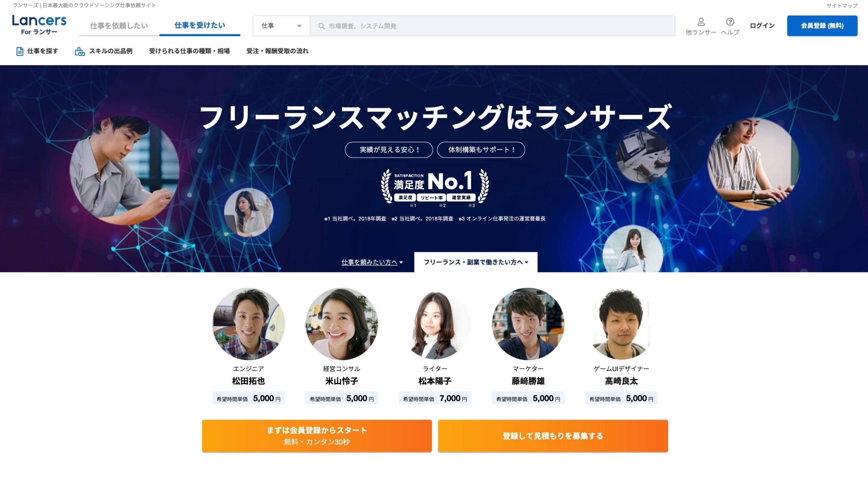Screen dimensions: 868x485
Task: Open the サイトマップ link
Action: [842, 6]
